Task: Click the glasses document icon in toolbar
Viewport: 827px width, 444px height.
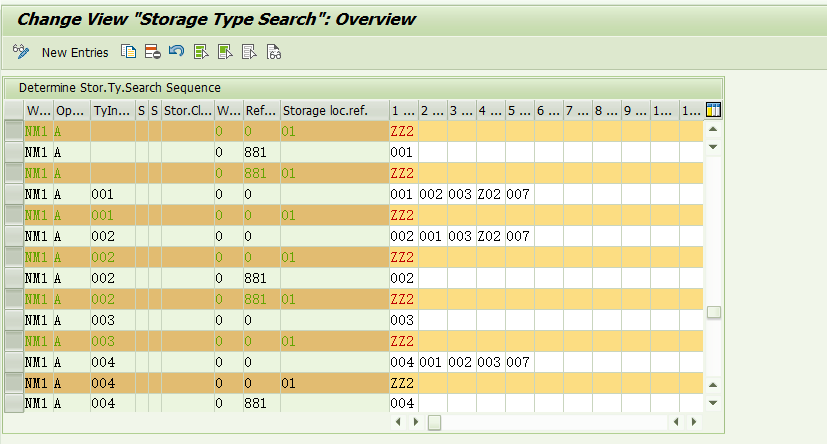Action: point(273,51)
